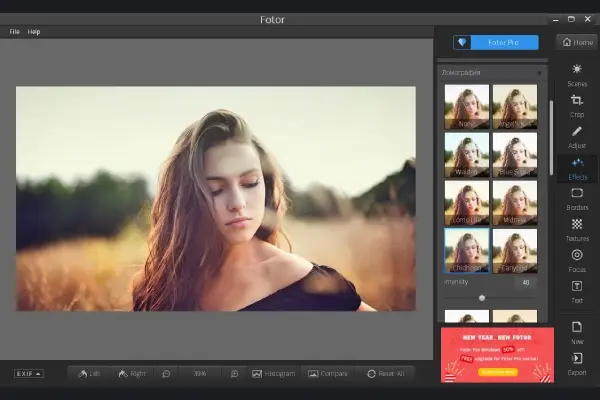Click the main photo canvas
600x400 pixels.
tap(215, 198)
